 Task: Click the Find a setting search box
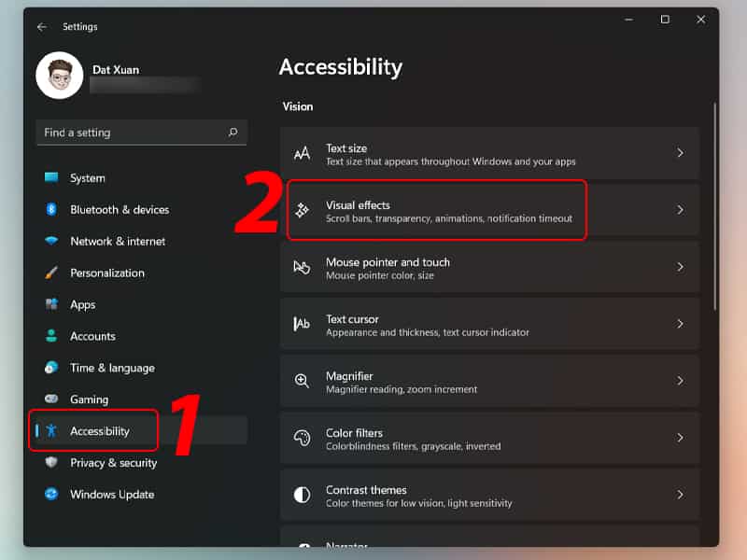pos(141,132)
